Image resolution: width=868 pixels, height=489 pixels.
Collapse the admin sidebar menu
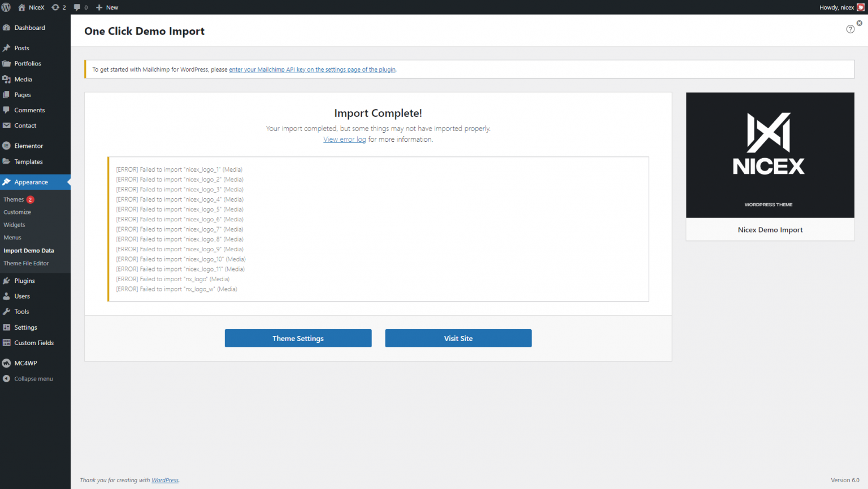[28, 378]
